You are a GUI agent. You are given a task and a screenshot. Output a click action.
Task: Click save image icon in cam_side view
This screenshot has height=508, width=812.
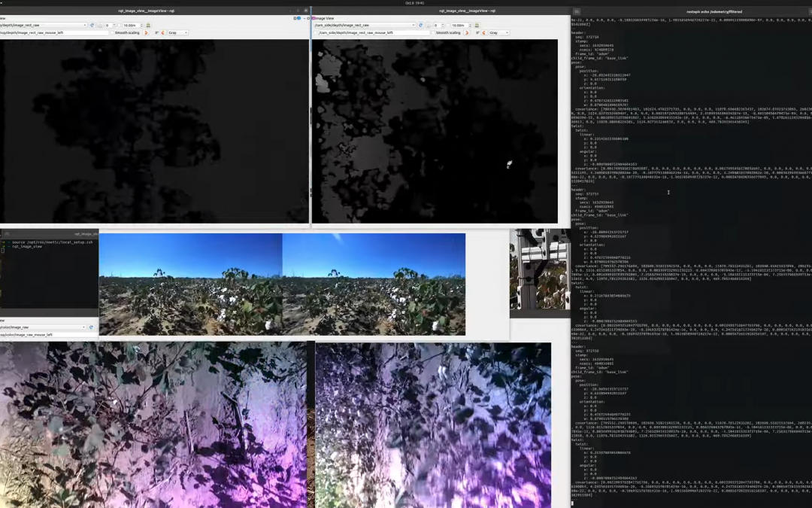coord(476,25)
